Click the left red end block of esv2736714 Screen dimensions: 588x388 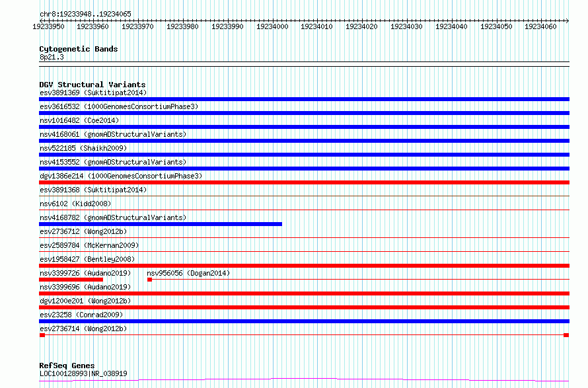tap(42, 335)
